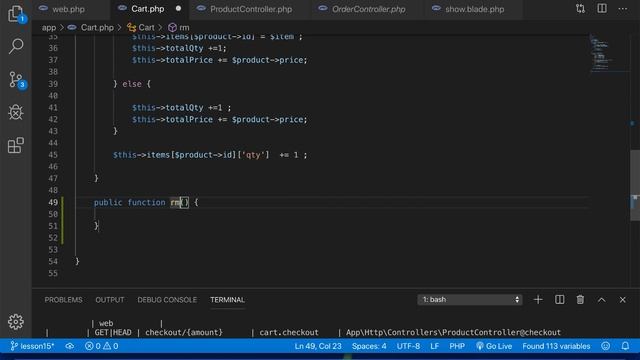640x360 pixels.
Task: Create a new terminal with plus icon
Action: coord(538,300)
